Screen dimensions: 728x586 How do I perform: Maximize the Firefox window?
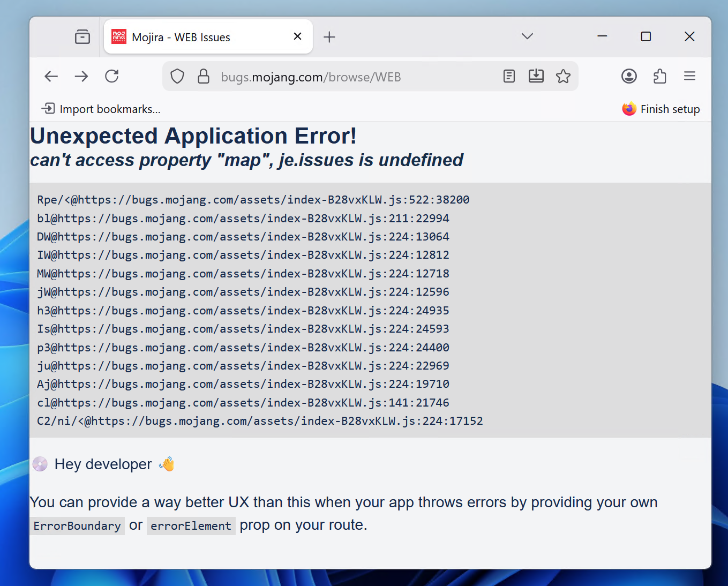(646, 36)
